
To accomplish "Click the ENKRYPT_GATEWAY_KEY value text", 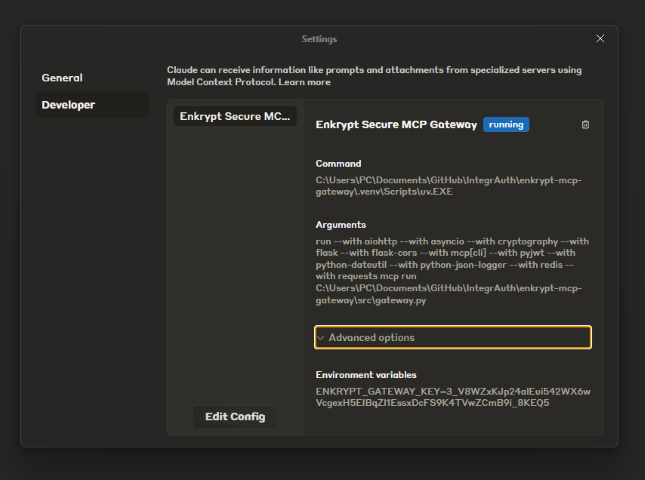I will point(453,397).
